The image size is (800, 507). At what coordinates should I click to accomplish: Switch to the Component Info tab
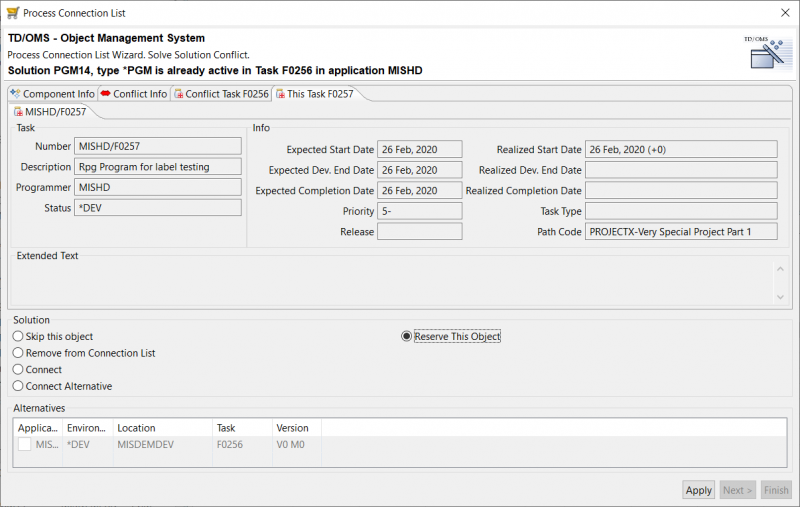pyautogui.click(x=58, y=94)
